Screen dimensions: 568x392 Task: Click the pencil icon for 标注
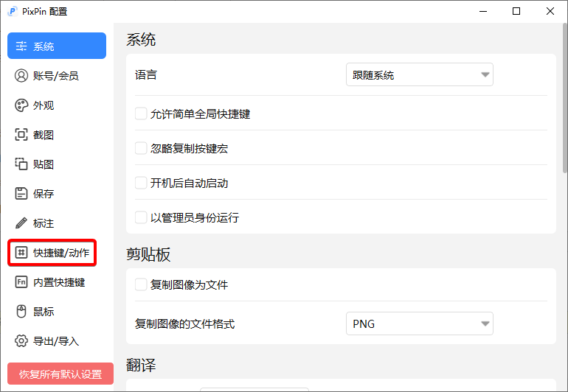pyautogui.click(x=21, y=223)
